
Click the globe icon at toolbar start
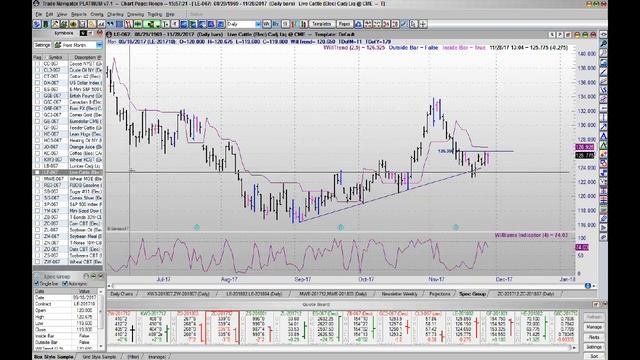point(37,24)
